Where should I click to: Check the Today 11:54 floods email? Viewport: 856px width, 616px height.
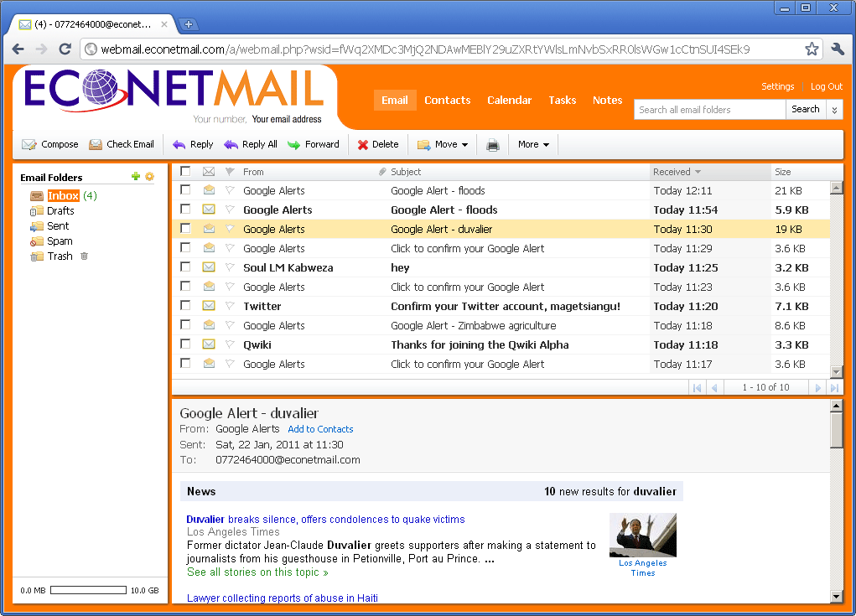tap(185, 209)
